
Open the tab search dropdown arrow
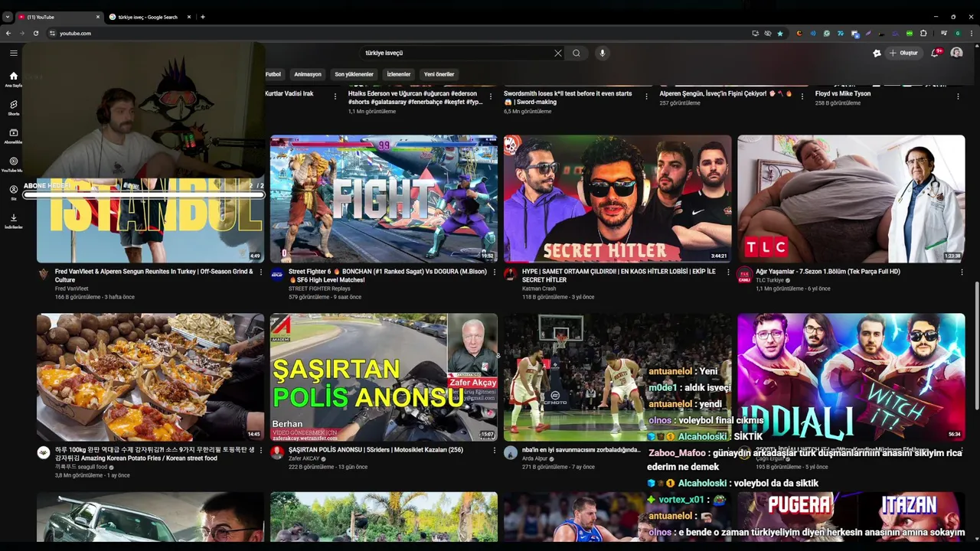point(8,17)
